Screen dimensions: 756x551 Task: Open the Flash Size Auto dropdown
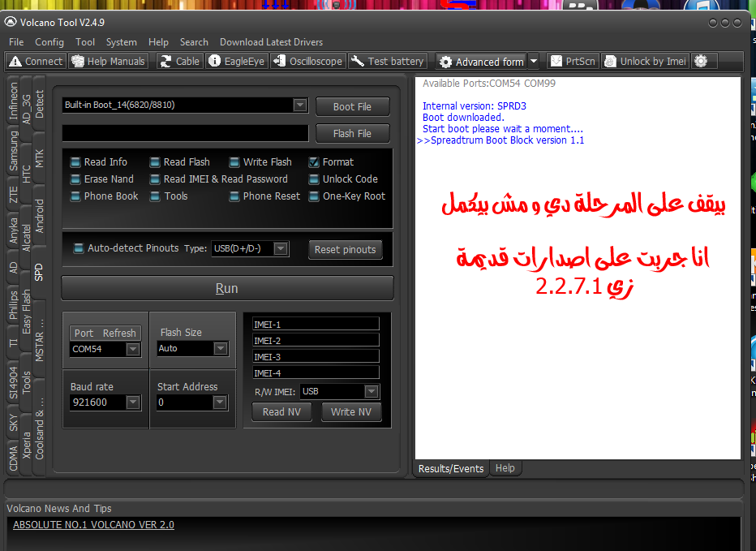221,348
